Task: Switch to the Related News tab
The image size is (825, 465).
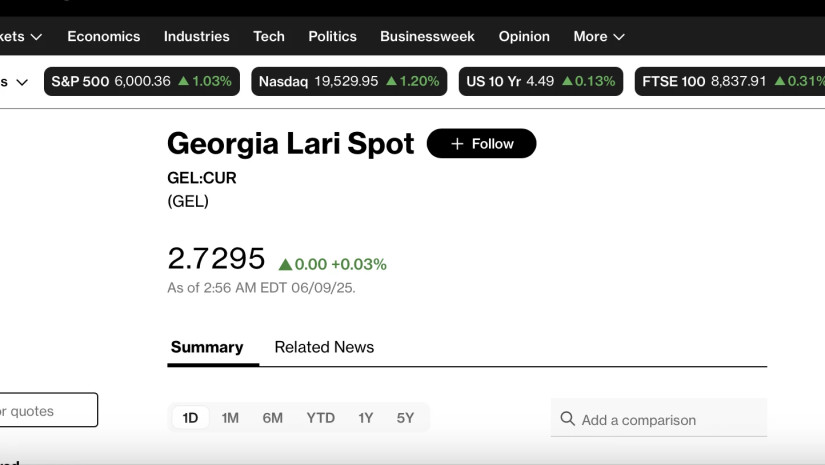Action: pos(324,347)
